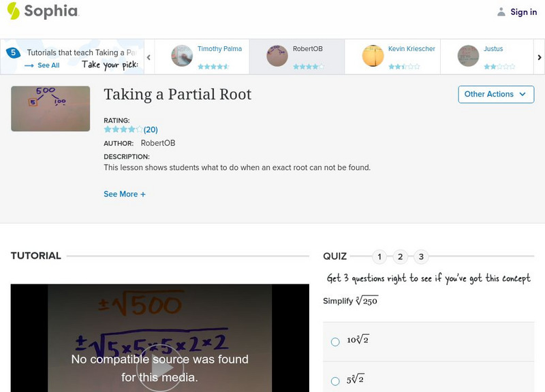Click the left carousel arrow
Image resolution: width=545 pixels, height=392 pixels.
click(x=149, y=59)
